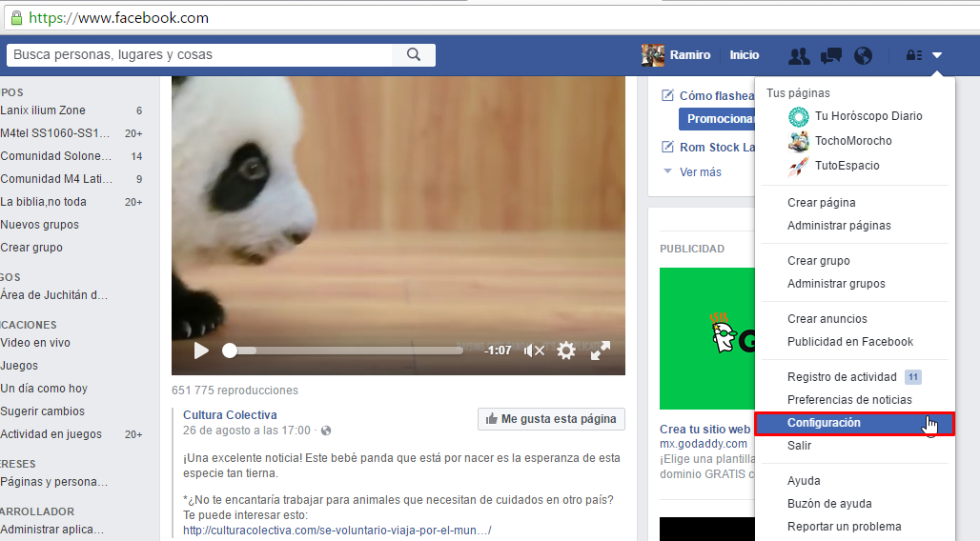Click edit icon beside Cómo flashea
The width and height of the screenshot is (980, 541).
(x=667, y=95)
